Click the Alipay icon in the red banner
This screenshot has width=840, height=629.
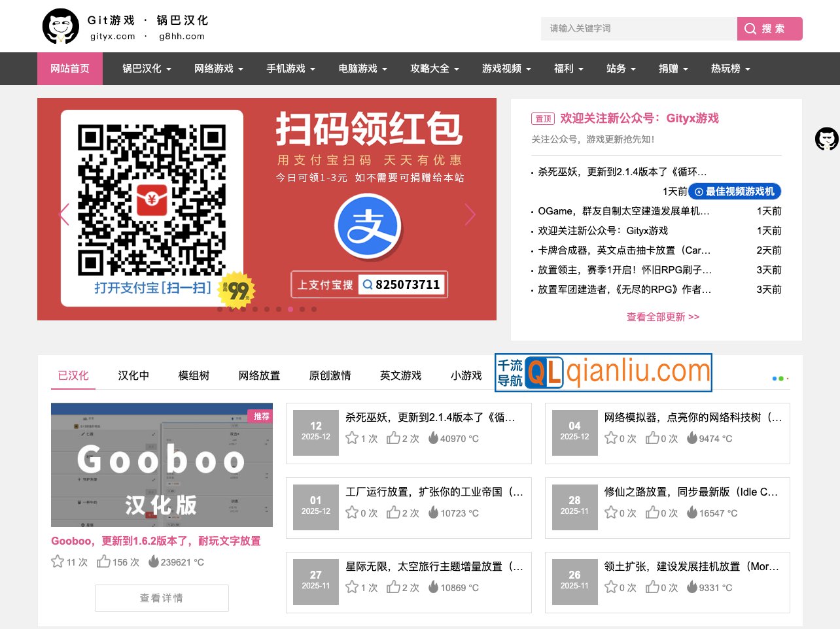(x=368, y=226)
